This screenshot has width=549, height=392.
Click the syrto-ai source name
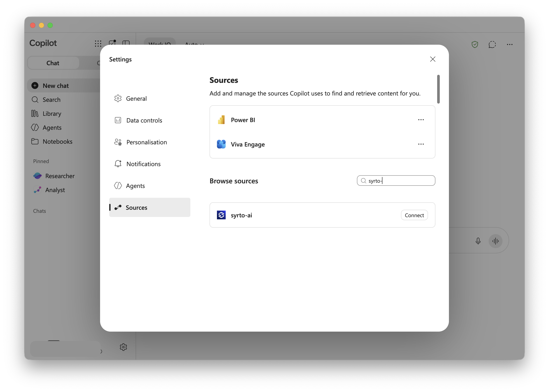pos(241,215)
